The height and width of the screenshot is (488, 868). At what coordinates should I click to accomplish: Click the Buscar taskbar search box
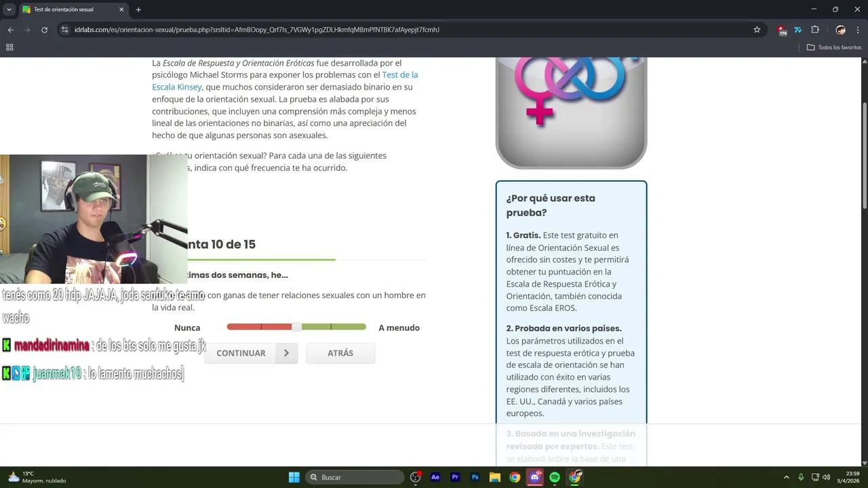[x=356, y=477]
